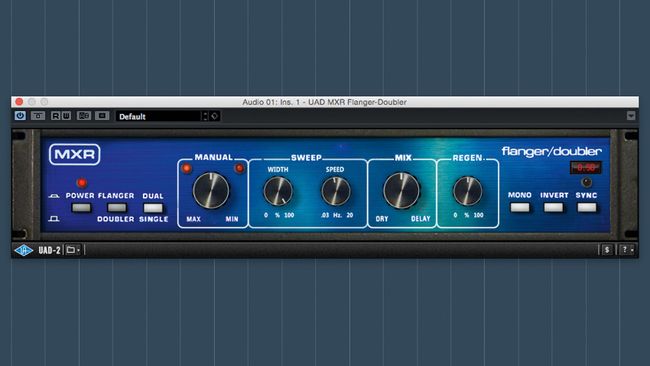Screen dimensions: 650x366
Task: Click the sweep SPEED knob
Action: coord(336,191)
